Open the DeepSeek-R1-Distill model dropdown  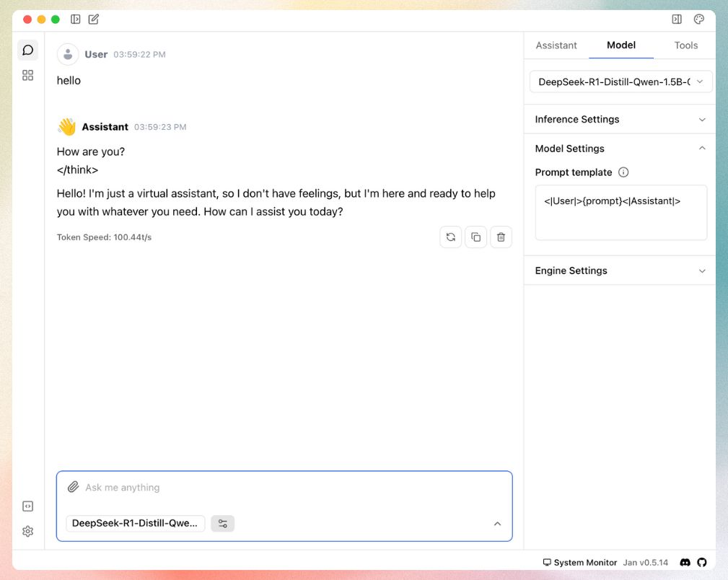[x=619, y=82]
